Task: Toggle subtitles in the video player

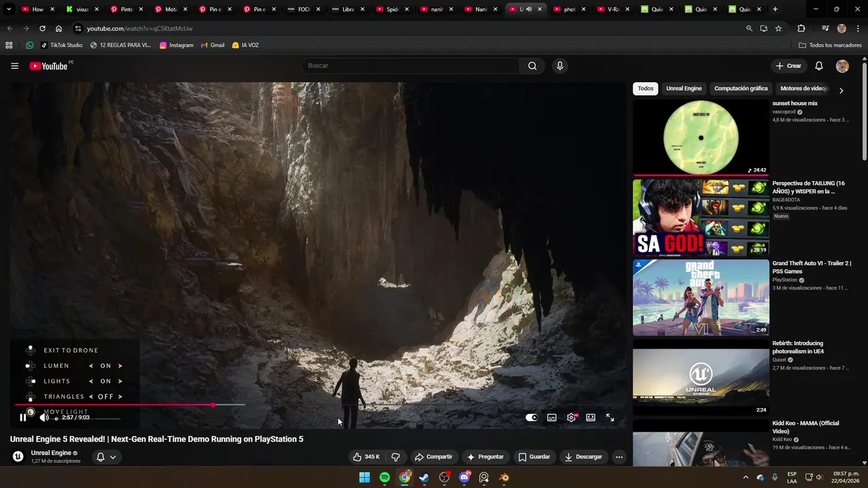Action: point(551,418)
